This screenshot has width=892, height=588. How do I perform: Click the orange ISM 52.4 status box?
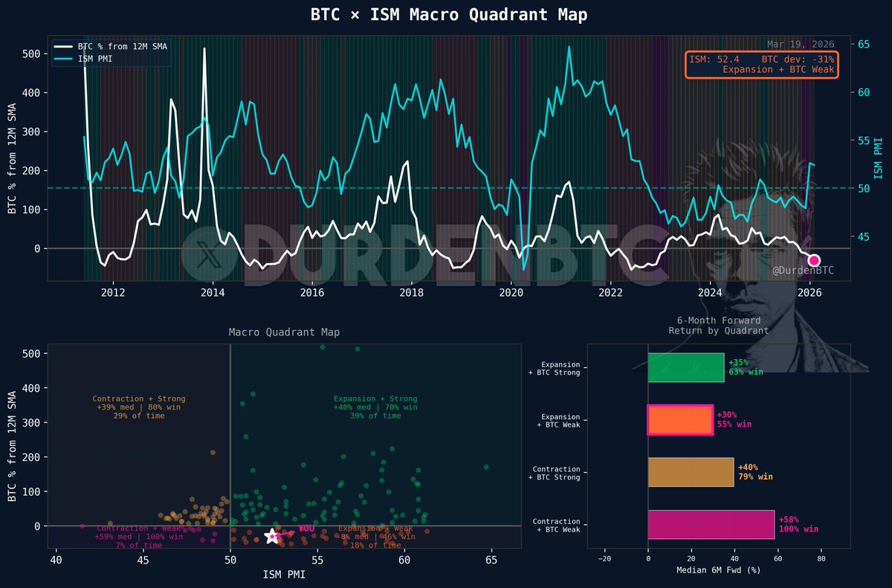[760, 64]
